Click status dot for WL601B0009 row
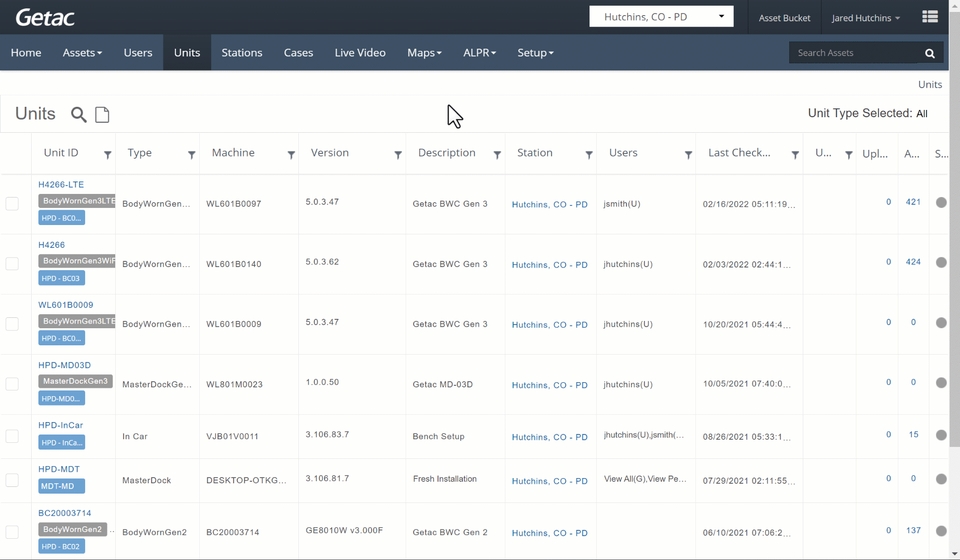 (x=941, y=323)
